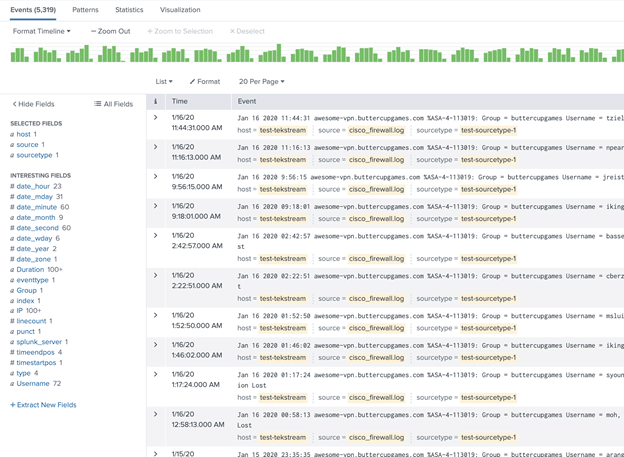This screenshot has width=624, height=457.
Task: Select the host field in Selected Fields
Action: point(23,134)
